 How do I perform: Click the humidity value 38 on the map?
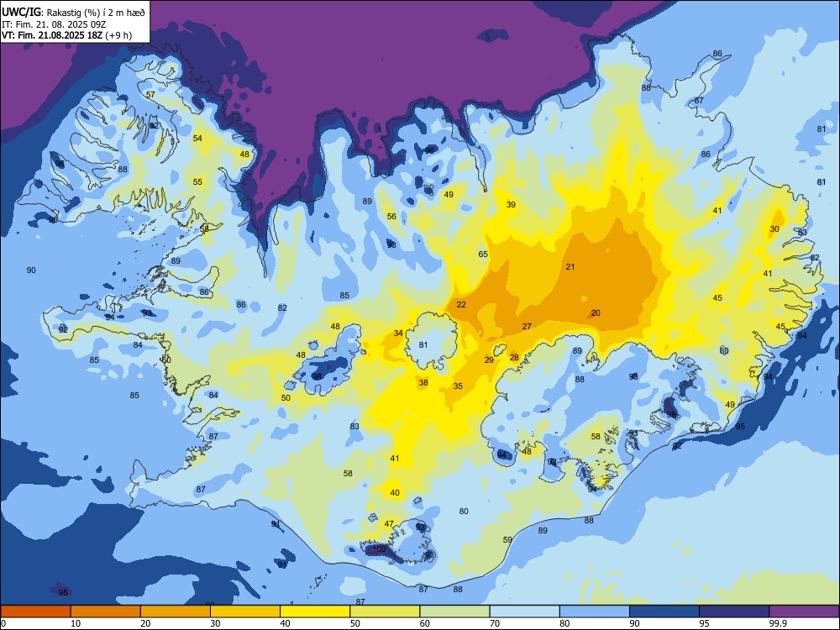[423, 382]
